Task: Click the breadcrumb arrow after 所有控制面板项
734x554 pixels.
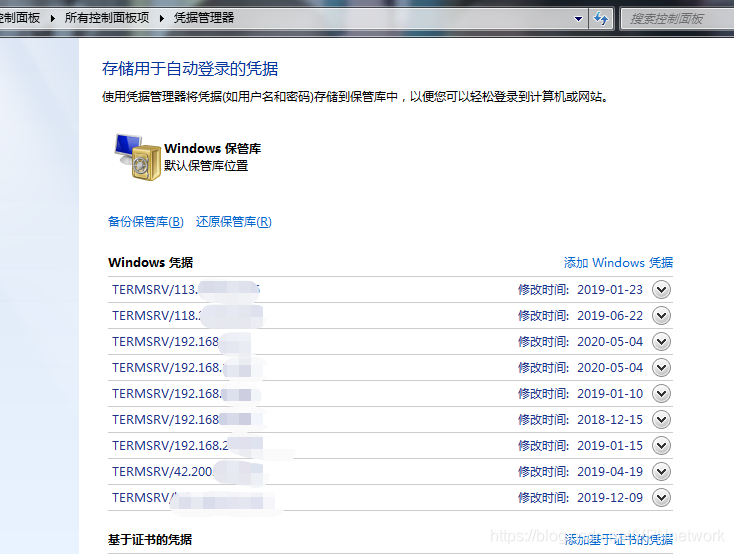Action: [161, 18]
